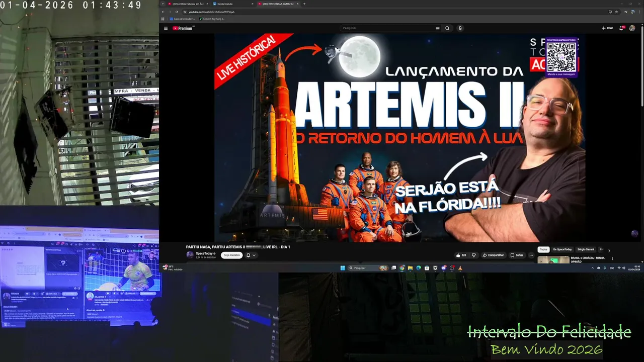Open 'BRASIL x CROÁCIA' recommended video thumbnail
This screenshot has width=644, height=362.
(553, 260)
